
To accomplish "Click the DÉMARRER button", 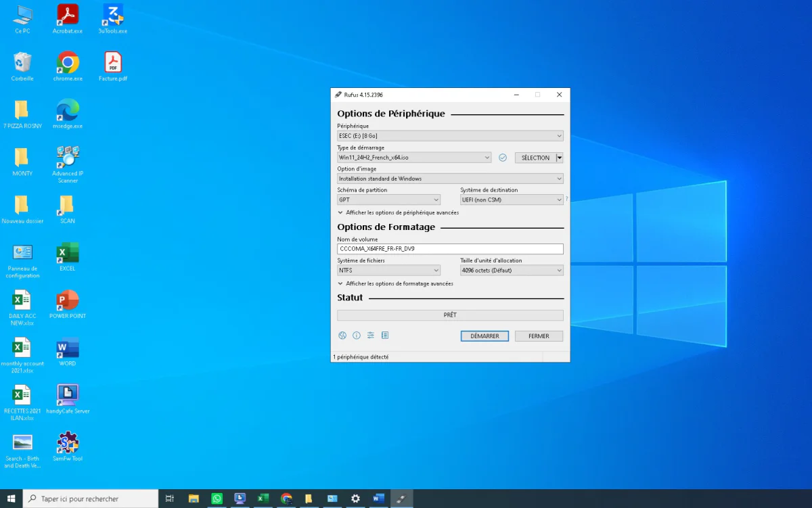I will point(484,336).
